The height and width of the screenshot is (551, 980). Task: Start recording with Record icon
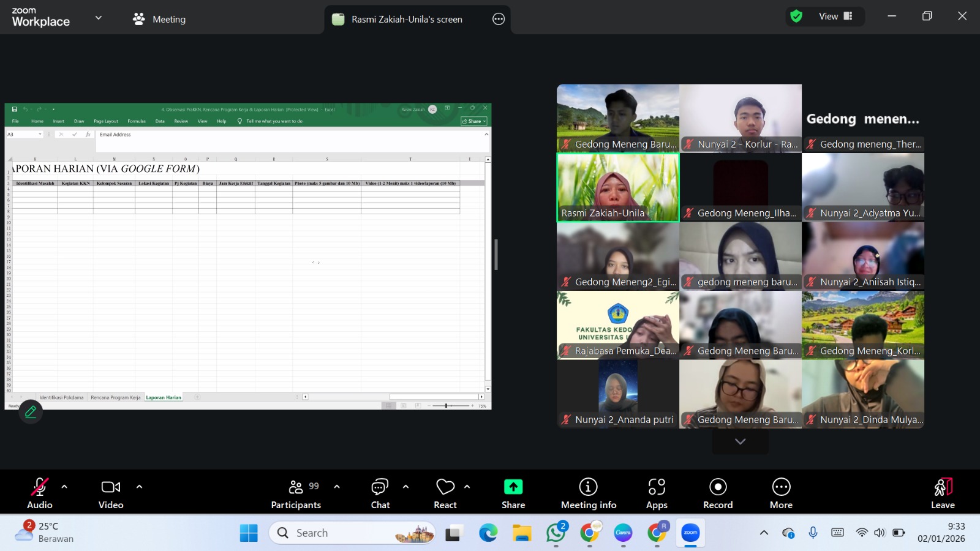(x=718, y=487)
